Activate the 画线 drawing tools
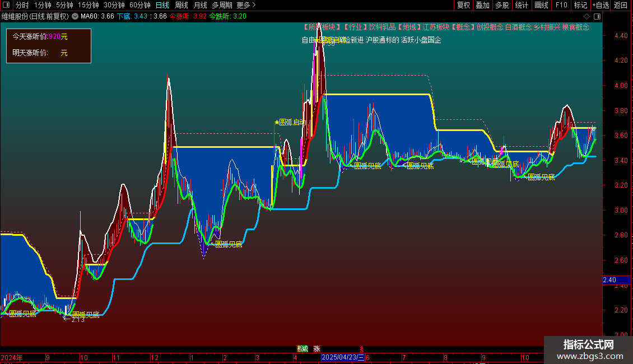633x364 pixels. (x=541, y=5)
